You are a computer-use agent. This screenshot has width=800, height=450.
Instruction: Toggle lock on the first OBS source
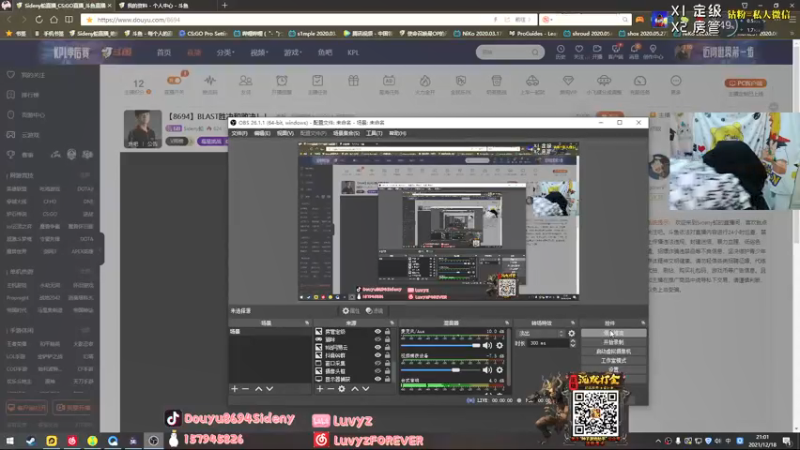[387, 332]
